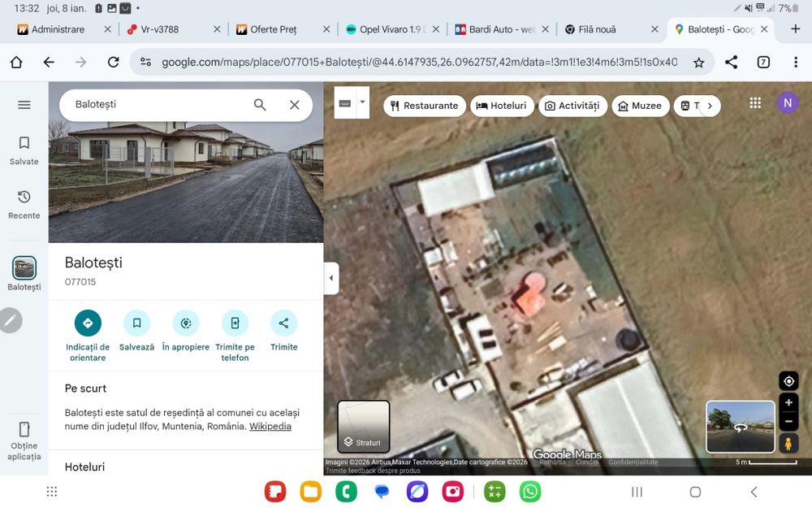Bookmark this page with the star
Image resolution: width=812 pixels, height=508 pixels.
(698, 63)
